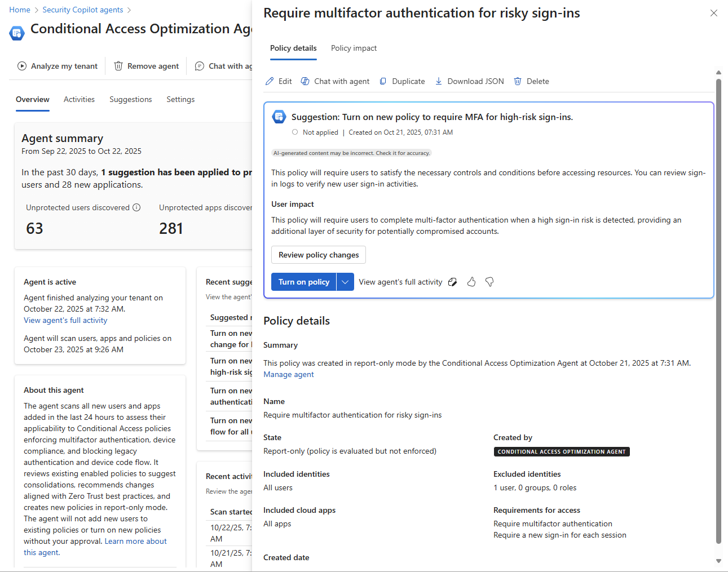Go to Security Copilot agents breadcrumb
This screenshot has height=572, width=728.
tap(83, 10)
